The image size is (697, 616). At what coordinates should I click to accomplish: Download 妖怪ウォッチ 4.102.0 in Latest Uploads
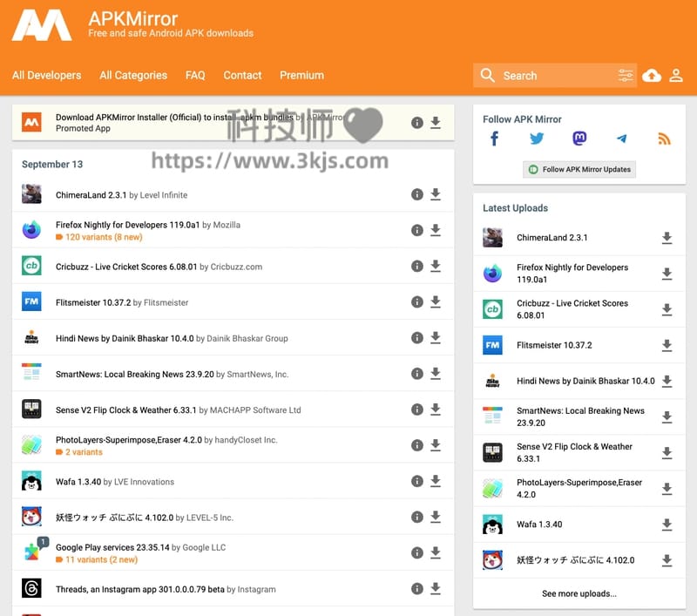tap(667, 560)
